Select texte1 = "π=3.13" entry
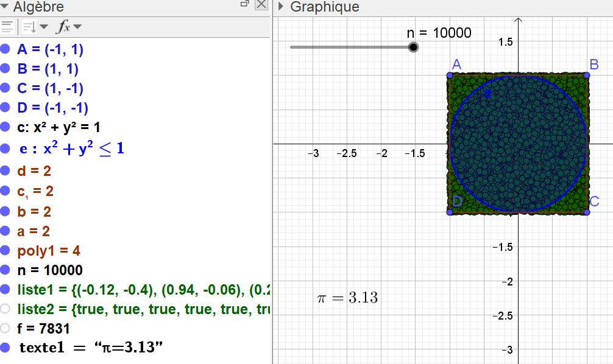613x364 pixels. (91, 348)
